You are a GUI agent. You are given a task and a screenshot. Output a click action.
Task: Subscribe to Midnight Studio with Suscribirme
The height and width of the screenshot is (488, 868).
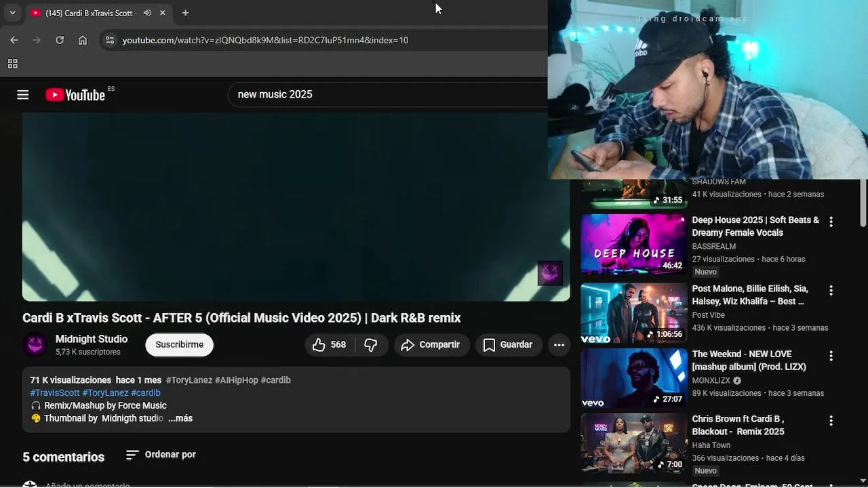[x=179, y=345]
